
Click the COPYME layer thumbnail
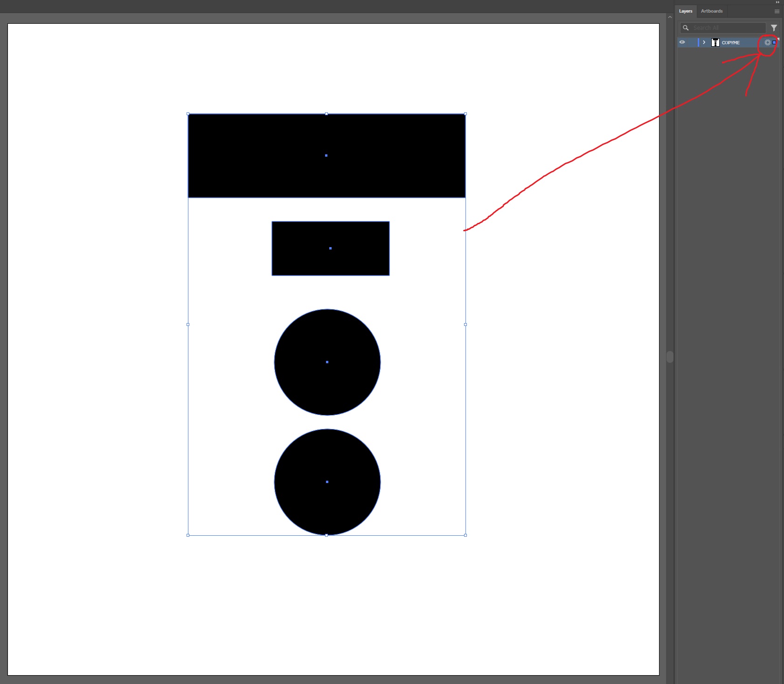tap(715, 42)
